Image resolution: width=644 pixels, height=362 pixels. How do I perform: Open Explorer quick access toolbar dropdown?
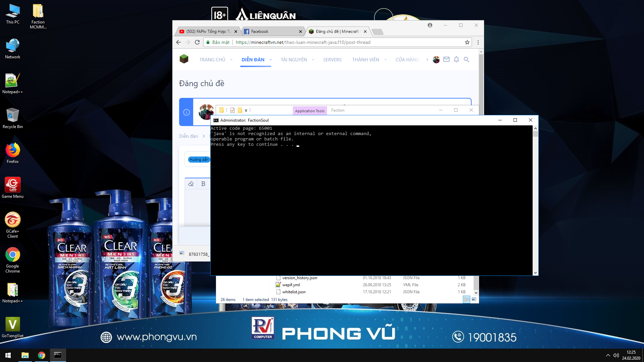[246, 110]
